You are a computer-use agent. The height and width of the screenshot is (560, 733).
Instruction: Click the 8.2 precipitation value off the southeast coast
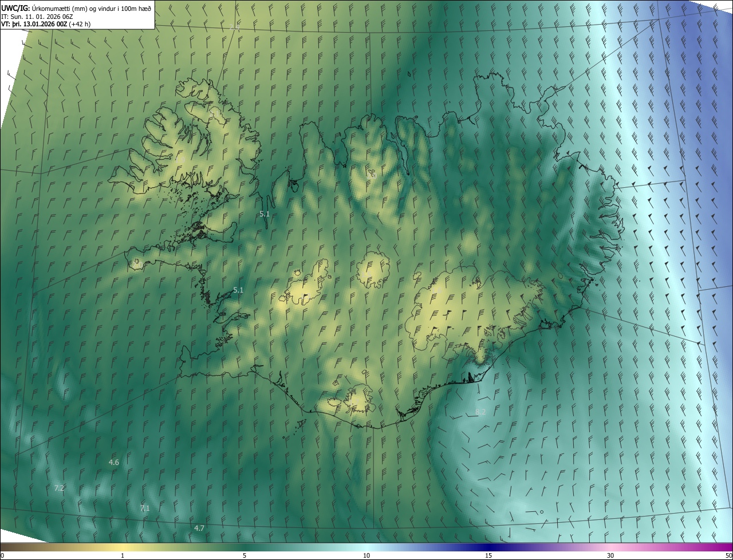(x=480, y=412)
